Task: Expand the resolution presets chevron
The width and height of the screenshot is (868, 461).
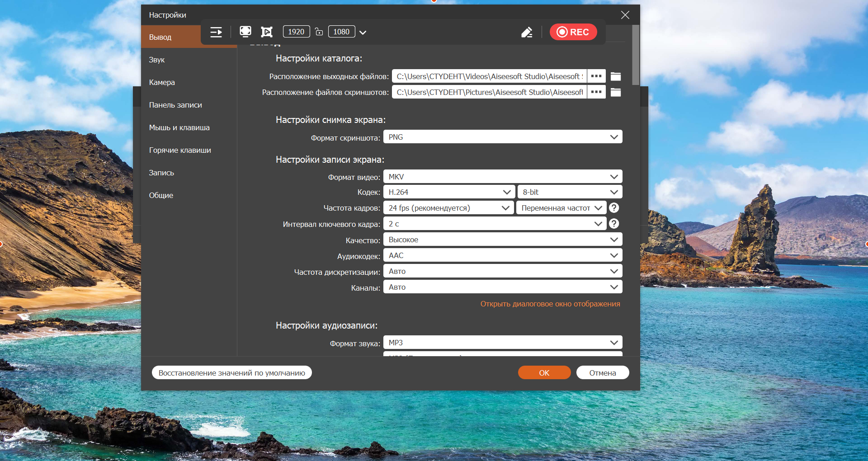Action: [x=363, y=32]
